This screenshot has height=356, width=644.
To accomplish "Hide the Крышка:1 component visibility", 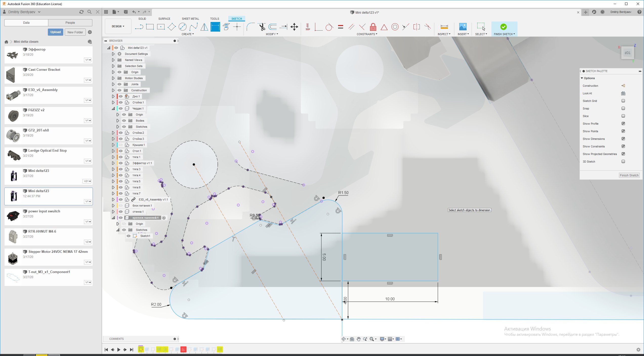I will tap(121, 145).
